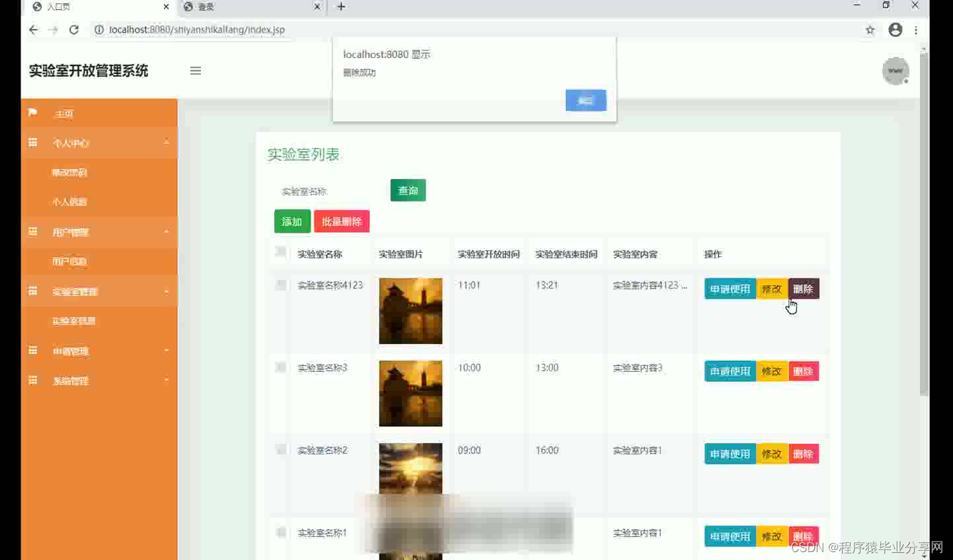953x560 pixels.
Task: Go back with the browser back arrow
Action: pos(33,30)
